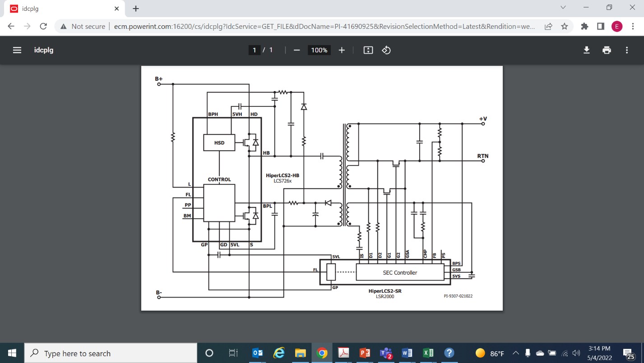This screenshot has width=644, height=363.
Task: Open the PDF viewer more actions menu
Action: tap(627, 50)
